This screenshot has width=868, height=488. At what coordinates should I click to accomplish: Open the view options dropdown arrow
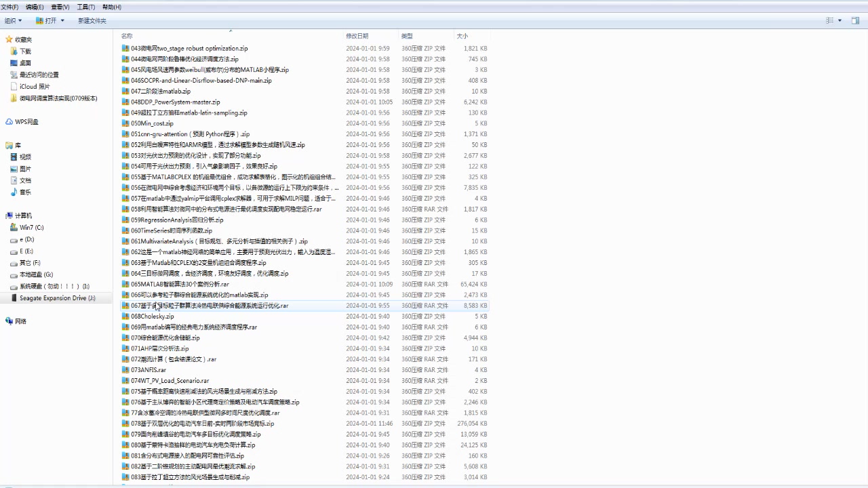click(x=840, y=20)
